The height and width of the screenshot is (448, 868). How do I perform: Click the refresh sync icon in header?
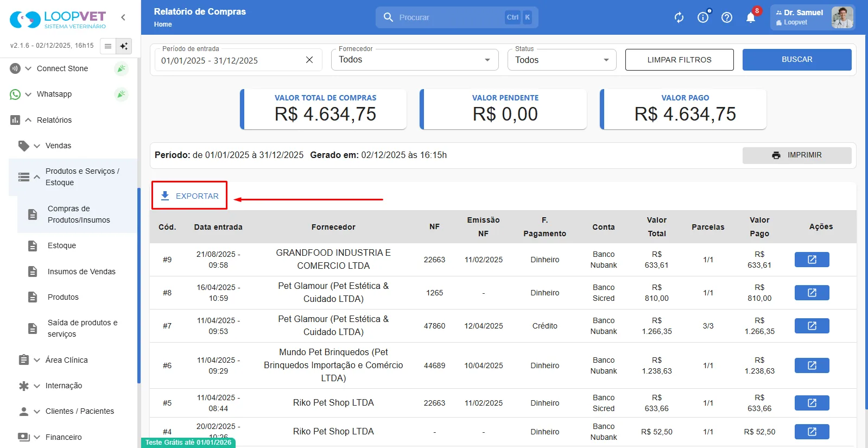[679, 17]
